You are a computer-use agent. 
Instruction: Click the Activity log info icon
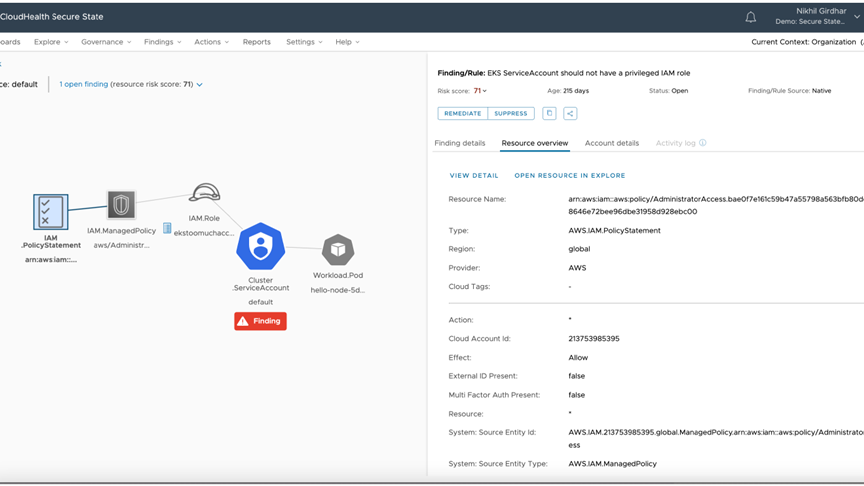click(x=703, y=143)
